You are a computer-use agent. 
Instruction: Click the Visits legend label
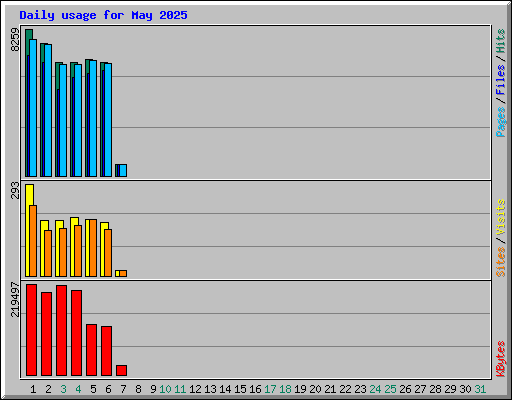[501, 217]
